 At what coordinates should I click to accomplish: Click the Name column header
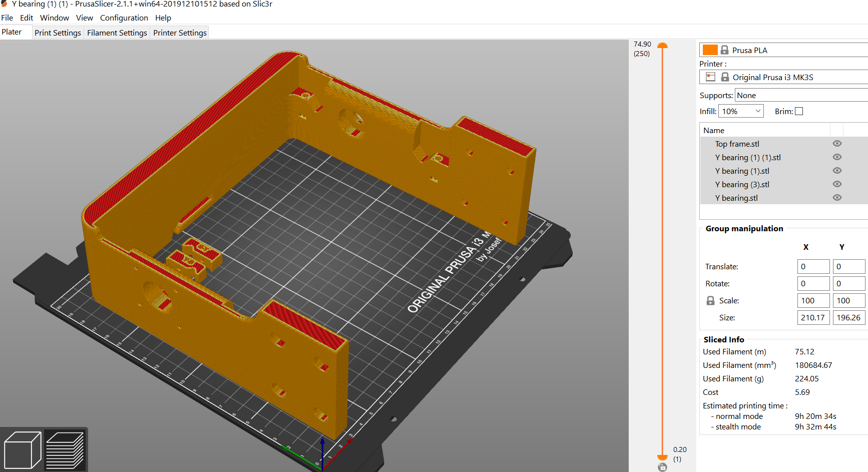tap(765, 130)
